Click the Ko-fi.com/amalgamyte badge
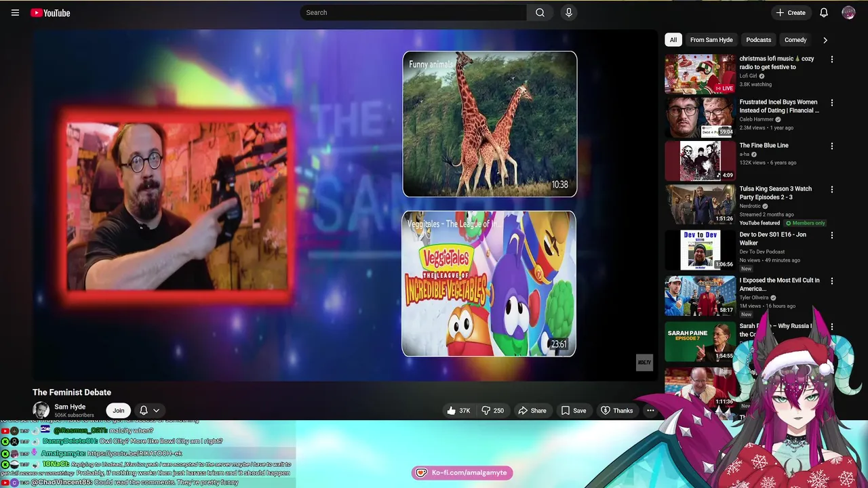The image size is (868, 488). coord(462,472)
